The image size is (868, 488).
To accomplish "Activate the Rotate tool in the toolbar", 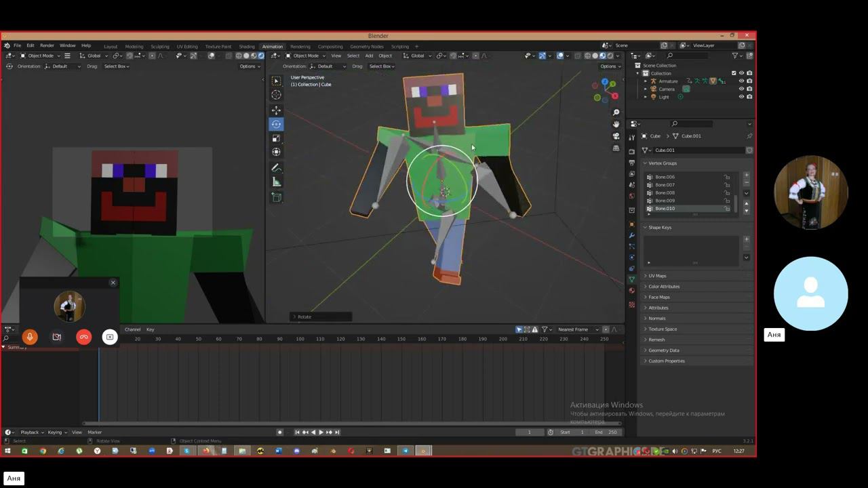I will click(276, 124).
